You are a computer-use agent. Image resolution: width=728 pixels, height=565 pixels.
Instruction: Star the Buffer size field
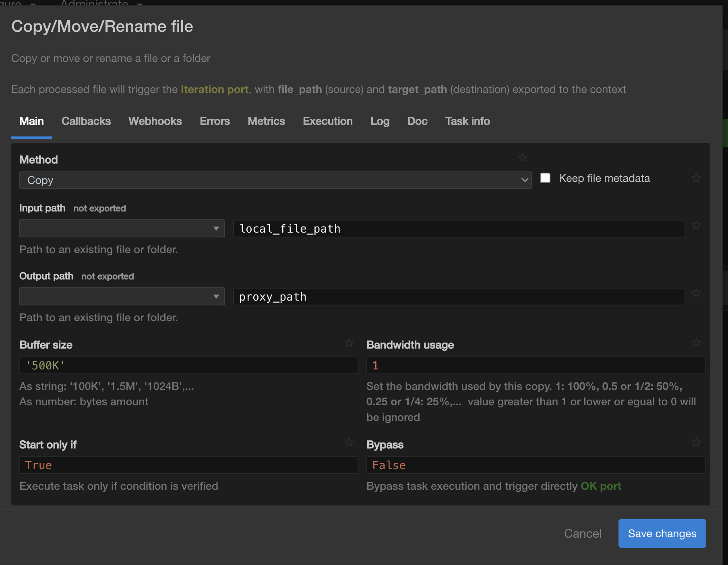pyautogui.click(x=349, y=343)
